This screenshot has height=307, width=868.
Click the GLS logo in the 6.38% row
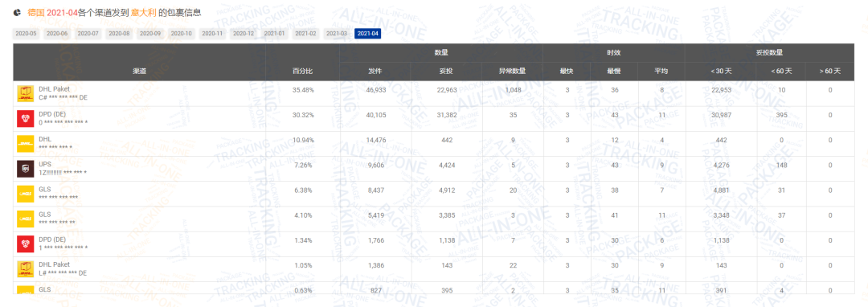tap(26, 194)
